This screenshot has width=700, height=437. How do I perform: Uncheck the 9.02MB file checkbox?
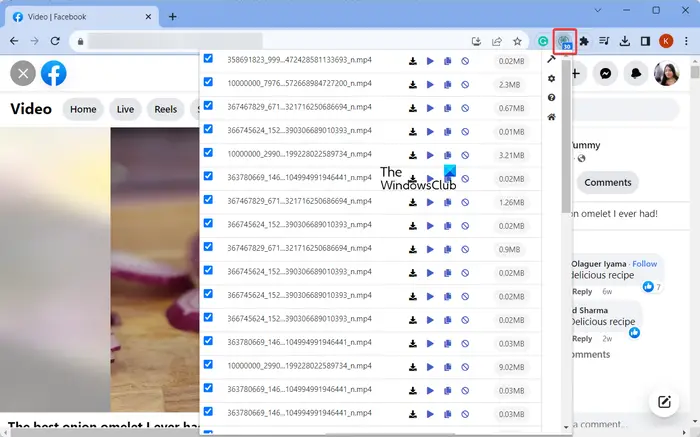tap(208, 364)
